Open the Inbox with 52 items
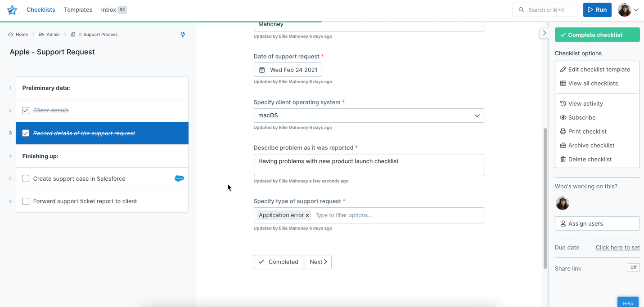The image size is (644, 307). (114, 9)
